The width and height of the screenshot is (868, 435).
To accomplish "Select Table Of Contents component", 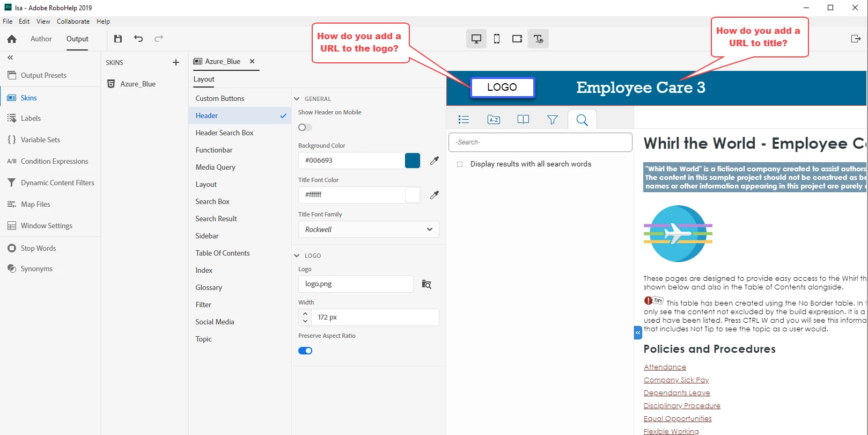I will point(223,253).
